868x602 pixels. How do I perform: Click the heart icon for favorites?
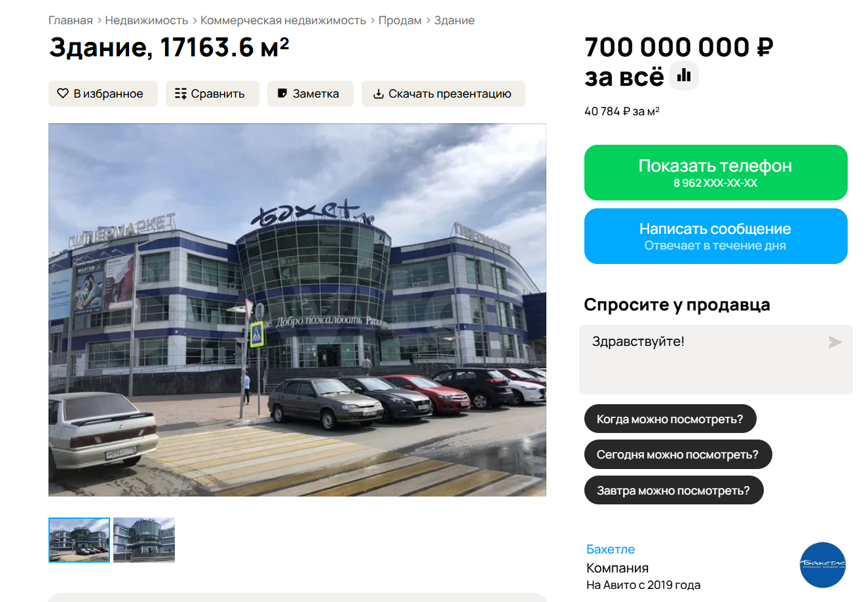click(63, 94)
